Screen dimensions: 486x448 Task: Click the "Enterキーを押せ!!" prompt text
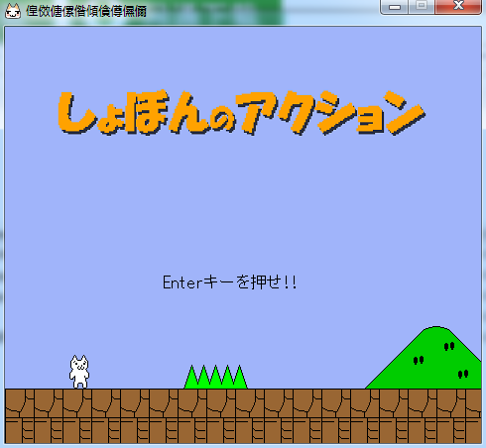tap(229, 282)
